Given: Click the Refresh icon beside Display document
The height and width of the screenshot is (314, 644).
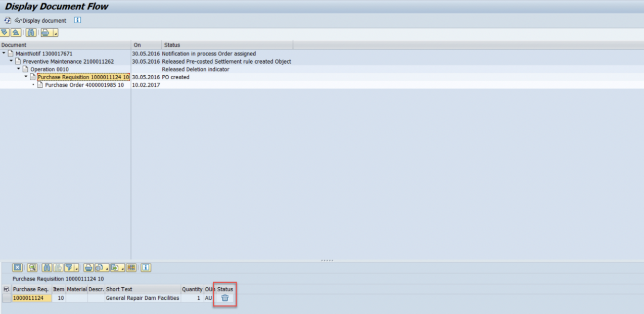Looking at the screenshot, I should coord(8,21).
